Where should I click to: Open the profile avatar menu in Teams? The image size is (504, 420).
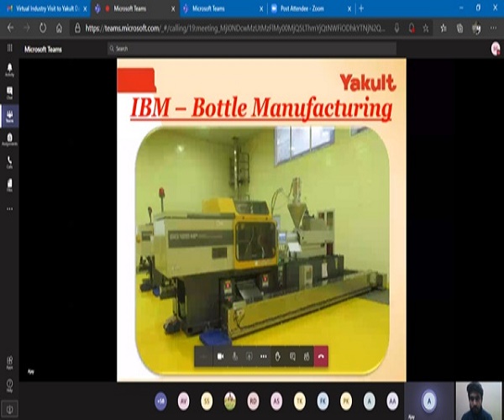(496, 49)
